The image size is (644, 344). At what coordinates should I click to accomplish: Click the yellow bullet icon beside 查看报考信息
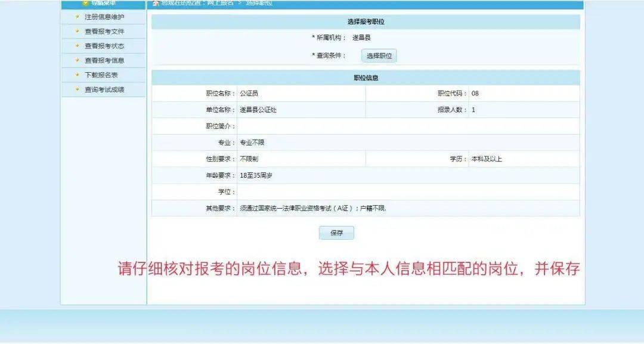click(77, 60)
